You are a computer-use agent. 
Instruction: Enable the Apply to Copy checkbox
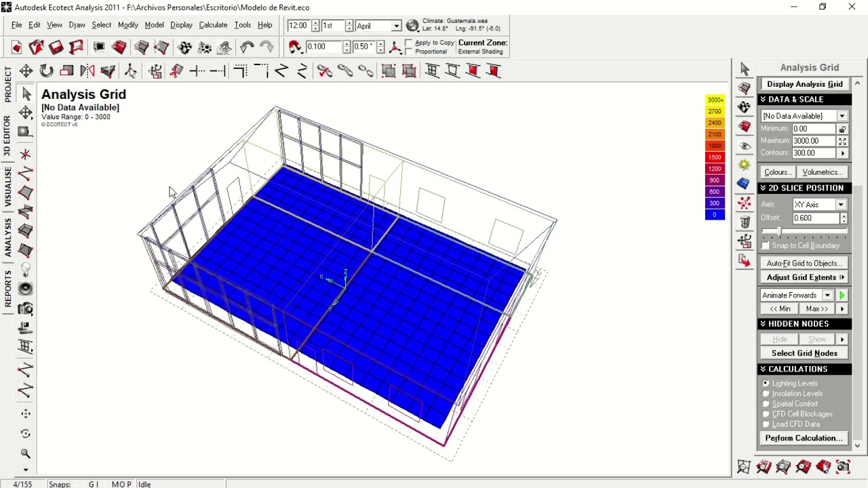pos(408,43)
